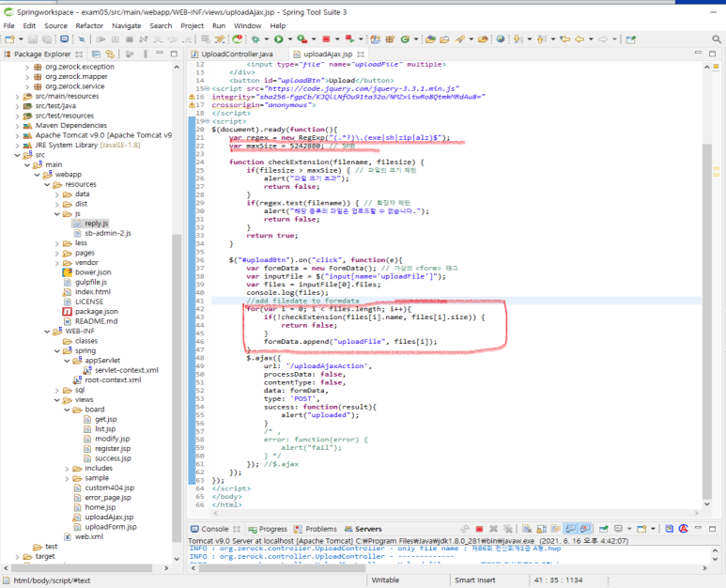Select servlet-context.xml file
726x588 pixels.
pos(127,370)
